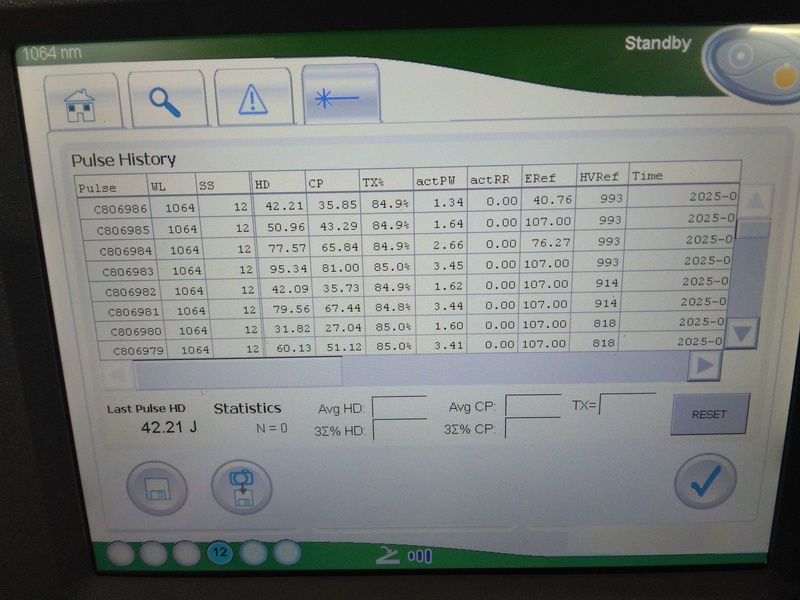The width and height of the screenshot is (800, 600).
Task: Click the Avg CP value field
Action: [x=533, y=406]
